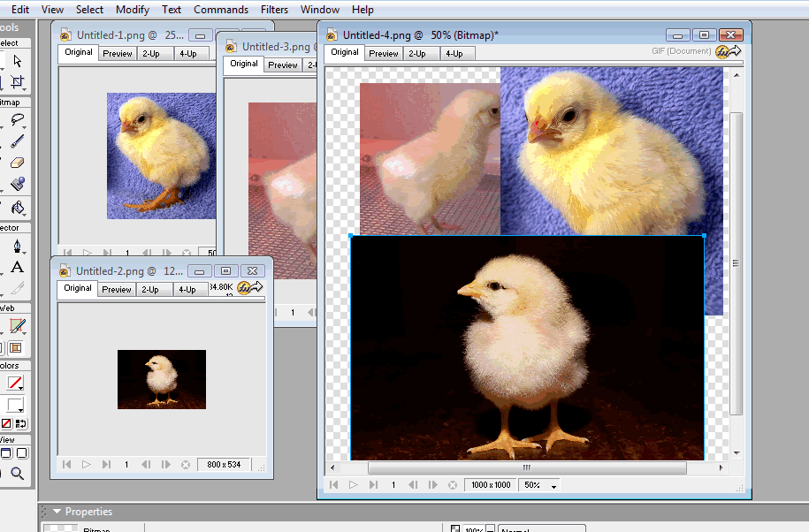Open the 2-Up tab in Untitled-1 window
Image resolution: width=809 pixels, height=532 pixels.
point(149,53)
